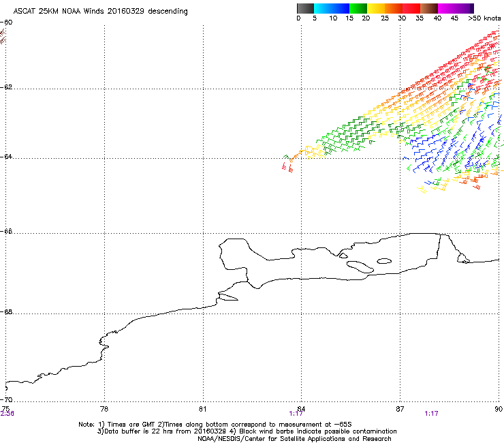
Task: Click the longitude label 87
Action: 400,409
